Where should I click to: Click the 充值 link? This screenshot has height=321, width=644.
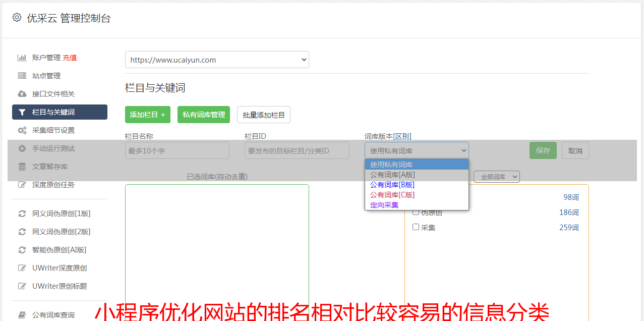pyautogui.click(x=70, y=58)
